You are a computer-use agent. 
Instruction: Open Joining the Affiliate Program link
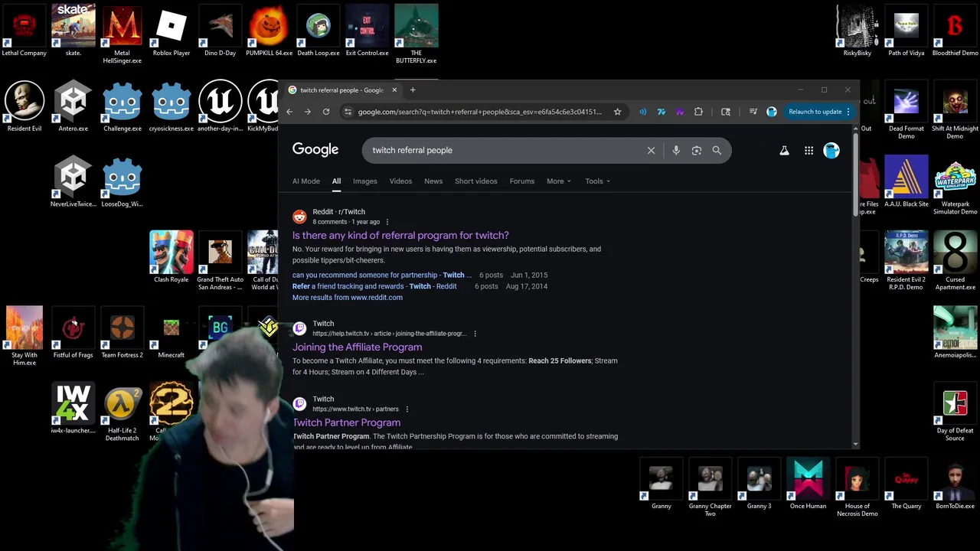[x=357, y=347]
